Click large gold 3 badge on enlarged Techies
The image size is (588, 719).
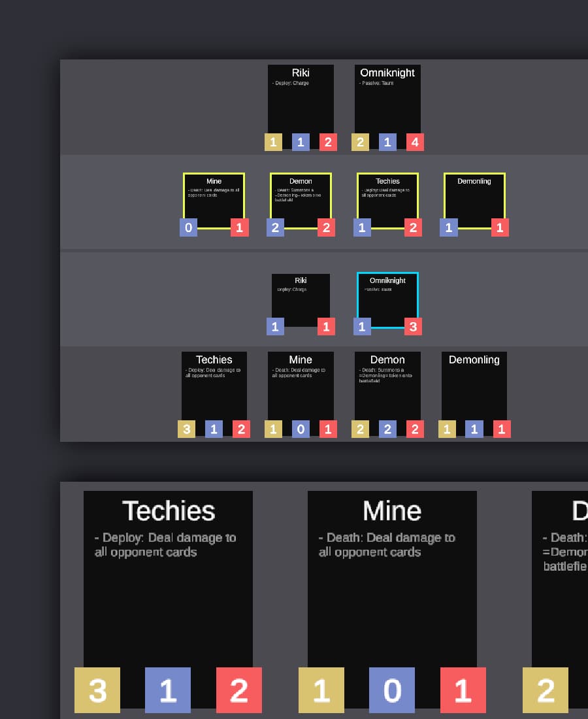(97, 690)
